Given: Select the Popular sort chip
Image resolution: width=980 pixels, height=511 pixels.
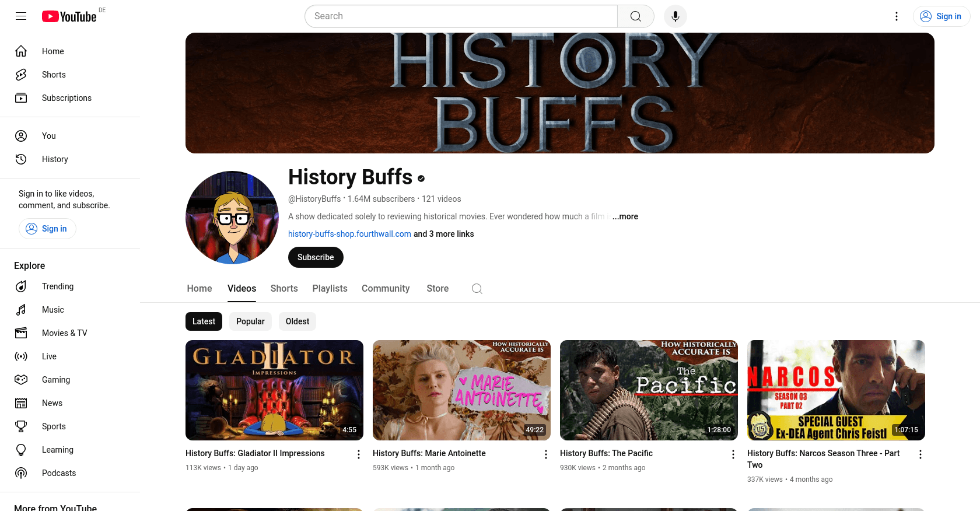Looking at the screenshot, I should (250, 321).
